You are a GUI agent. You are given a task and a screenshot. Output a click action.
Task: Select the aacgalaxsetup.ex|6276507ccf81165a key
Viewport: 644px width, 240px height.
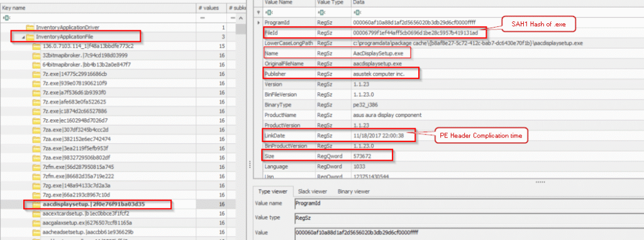[87, 222]
